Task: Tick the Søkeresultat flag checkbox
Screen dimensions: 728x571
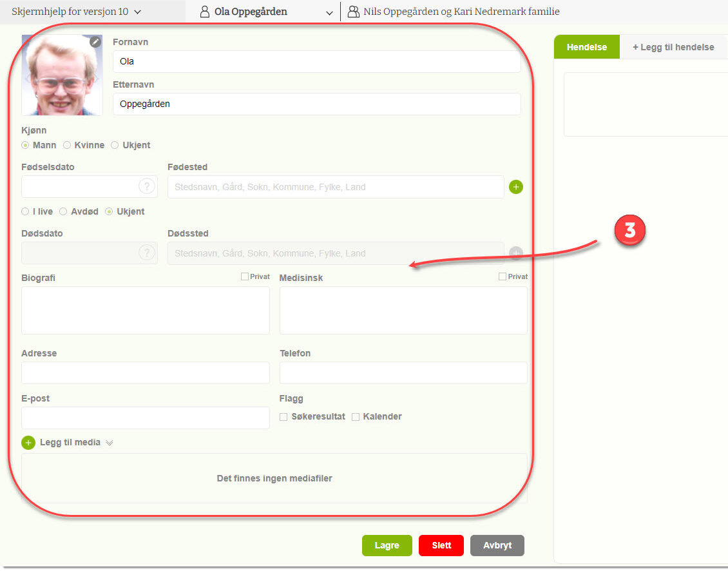Action: click(283, 417)
